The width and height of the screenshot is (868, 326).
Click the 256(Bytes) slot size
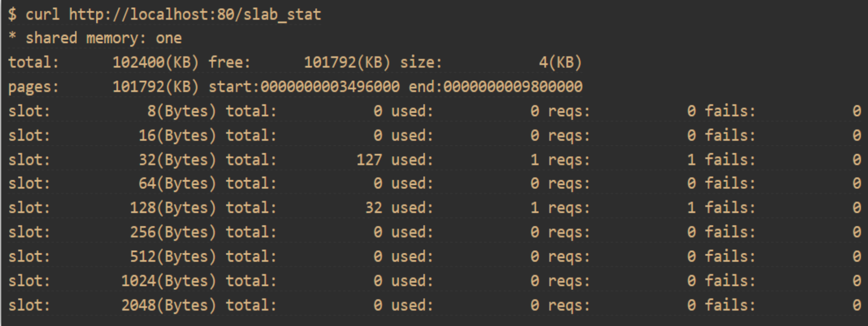point(172,232)
